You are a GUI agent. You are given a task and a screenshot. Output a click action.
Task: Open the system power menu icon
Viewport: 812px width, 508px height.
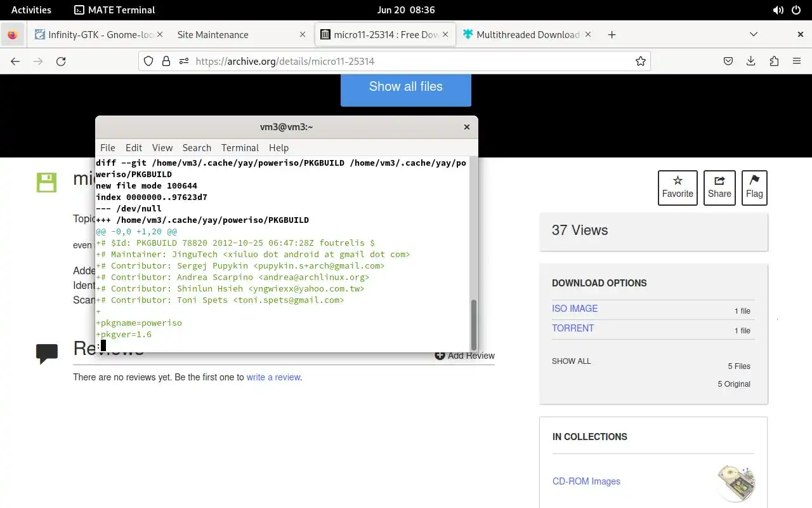point(797,10)
